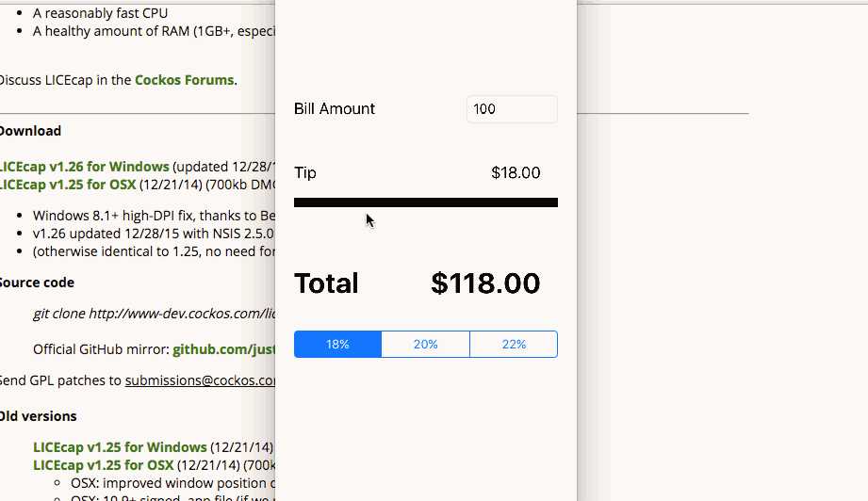
Task: Click the Bill Amount text field
Action: 512,109
